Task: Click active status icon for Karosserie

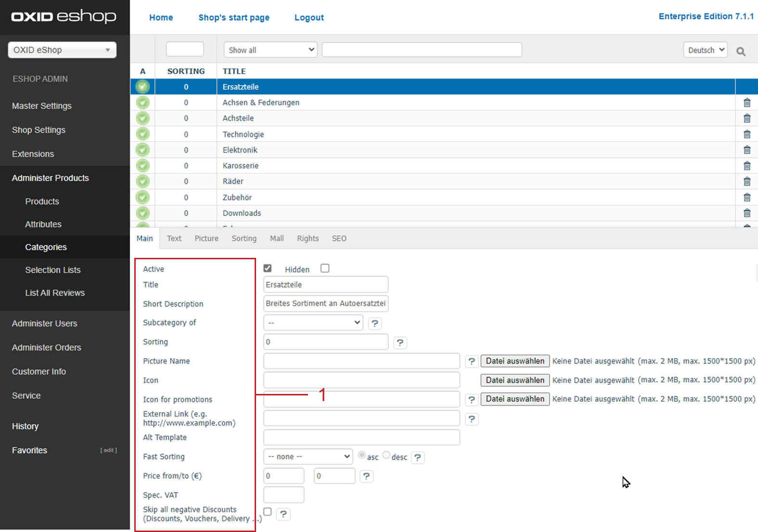Action: (142, 166)
